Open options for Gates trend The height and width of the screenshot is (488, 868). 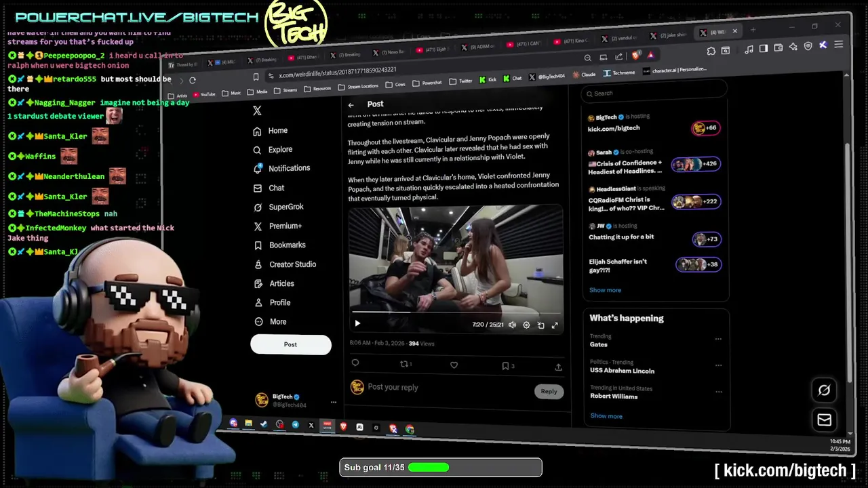pyautogui.click(x=718, y=339)
